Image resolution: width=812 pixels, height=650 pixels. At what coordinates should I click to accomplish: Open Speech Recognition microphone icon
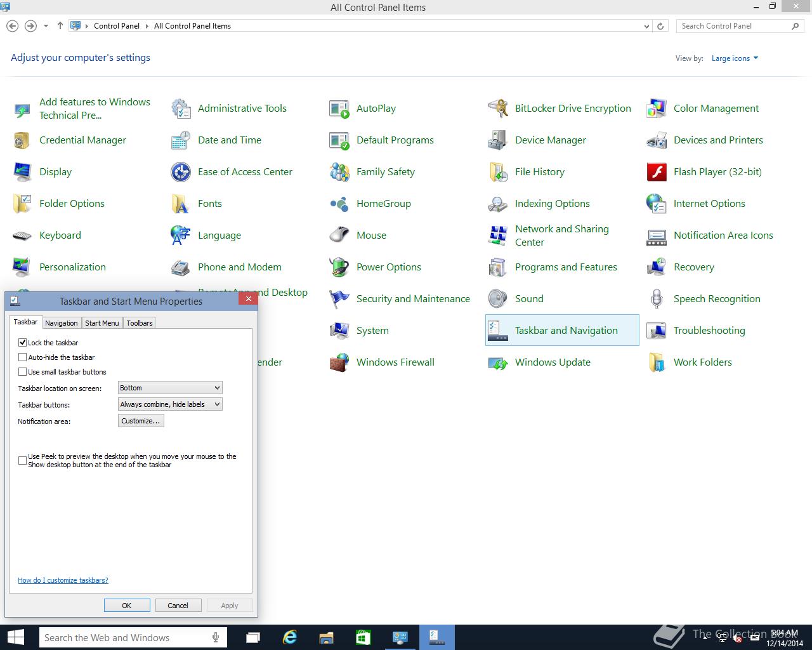(x=657, y=299)
